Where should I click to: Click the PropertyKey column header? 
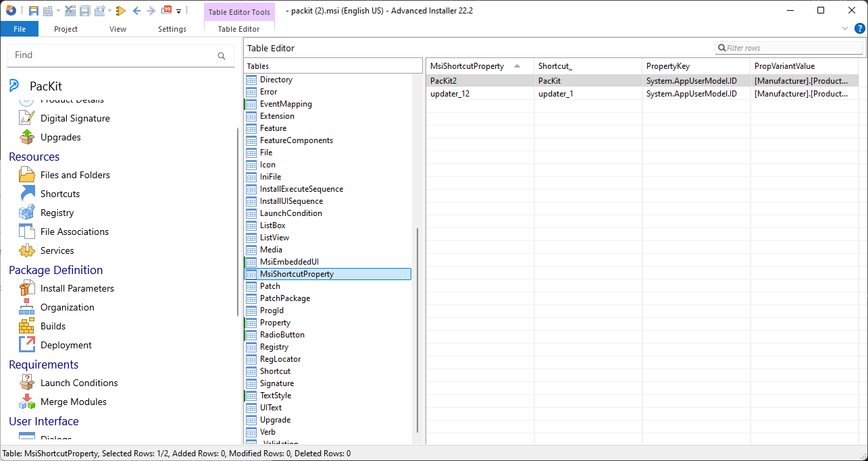tap(696, 66)
